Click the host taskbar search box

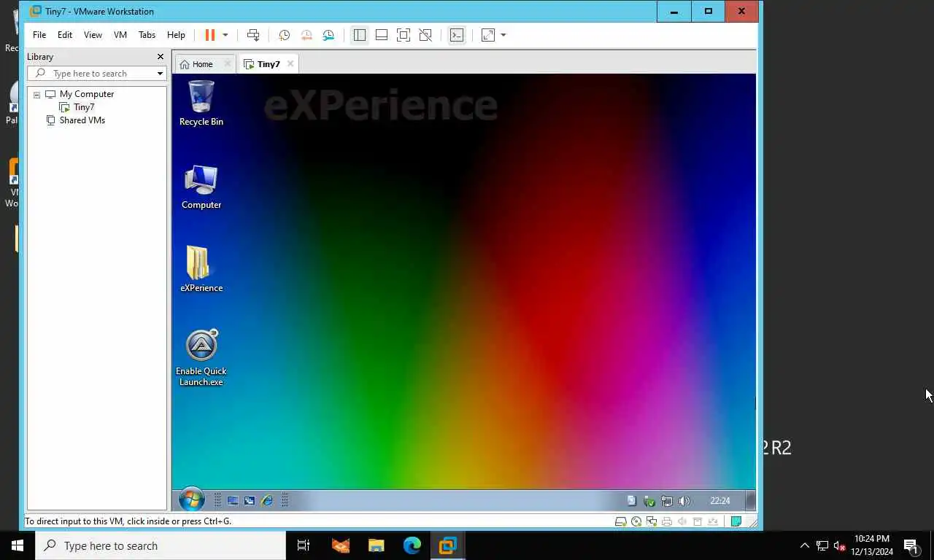pyautogui.click(x=161, y=545)
